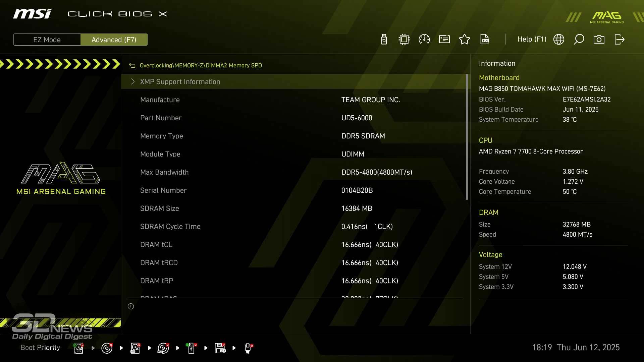
Task: Click the BIOS version E7E62AMSI.2A32
Action: (x=587, y=100)
